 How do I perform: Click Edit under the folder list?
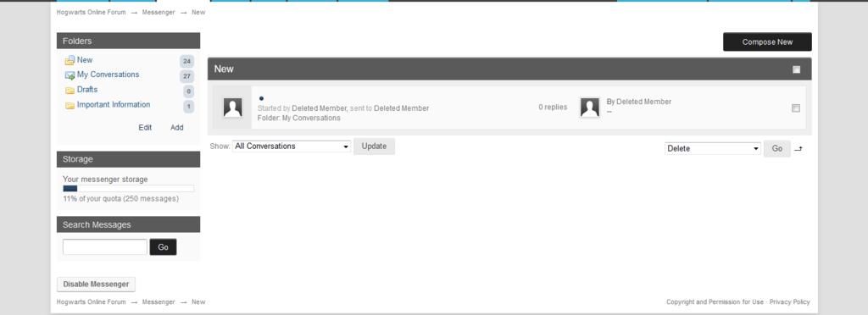pyautogui.click(x=145, y=128)
